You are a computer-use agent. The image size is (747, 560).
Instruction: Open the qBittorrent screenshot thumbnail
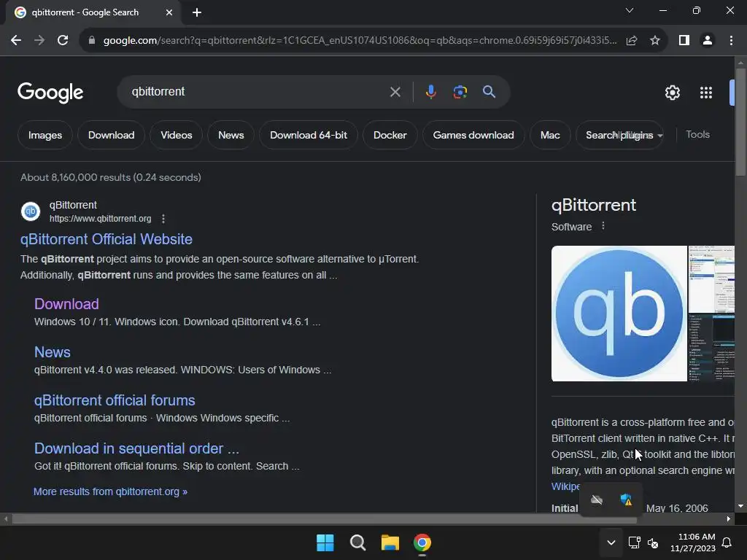(711, 279)
